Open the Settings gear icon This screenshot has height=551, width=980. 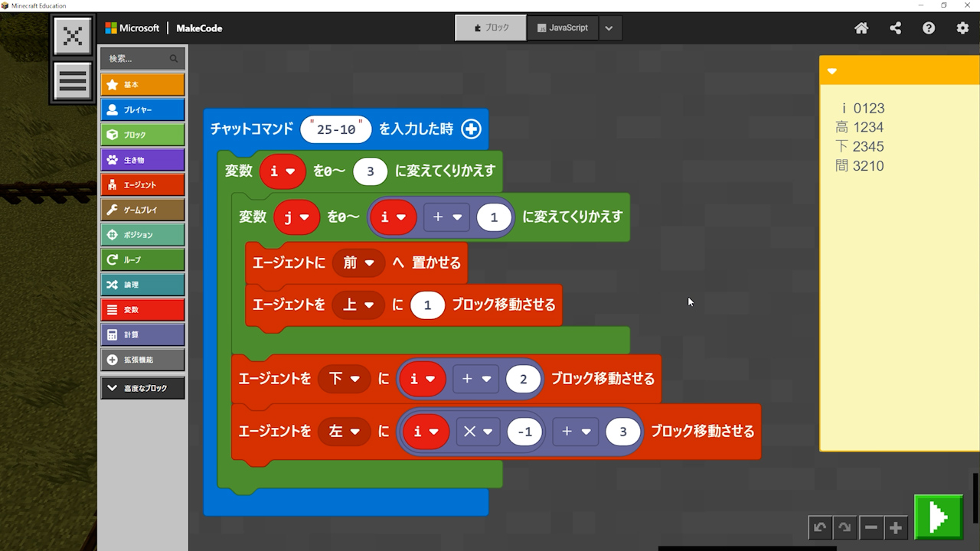click(962, 28)
